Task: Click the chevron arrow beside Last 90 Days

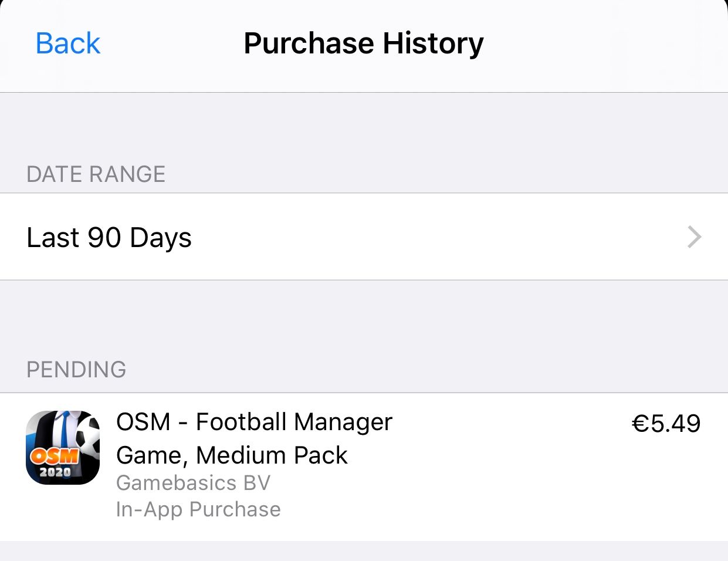Action: coord(695,237)
